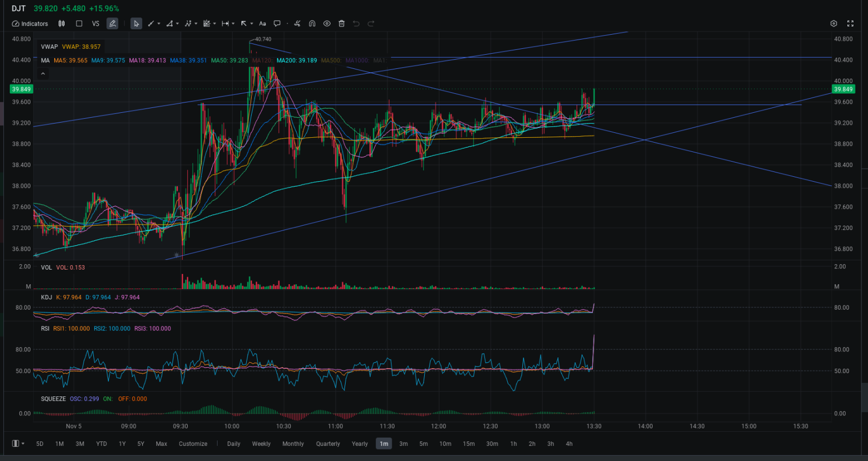This screenshot has height=461, width=868.
Task: Select the 1Y range
Action: pyautogui.click(x=122, y=444)
